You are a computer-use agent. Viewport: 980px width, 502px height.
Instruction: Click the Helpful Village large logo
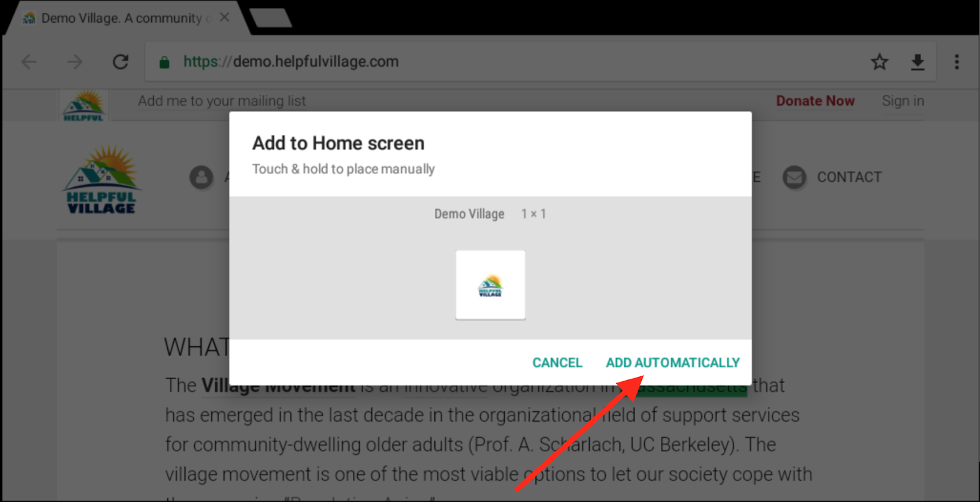(x=102, y=179)
